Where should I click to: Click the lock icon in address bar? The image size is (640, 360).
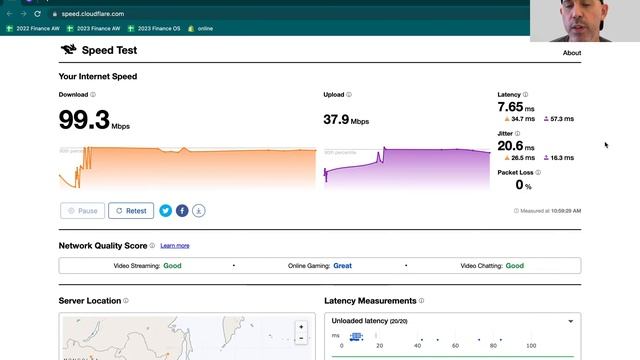click(55, 14)
